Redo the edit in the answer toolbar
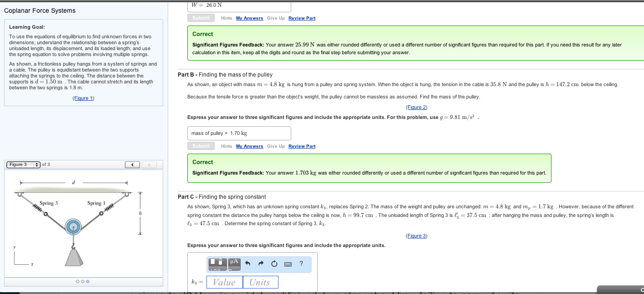 [261, 263]
